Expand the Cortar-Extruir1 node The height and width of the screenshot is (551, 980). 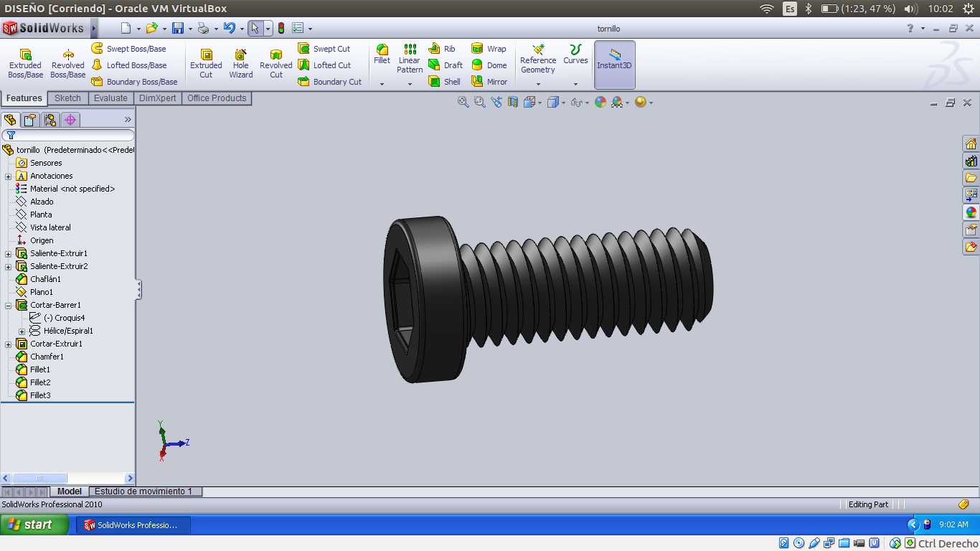(8, 344)
